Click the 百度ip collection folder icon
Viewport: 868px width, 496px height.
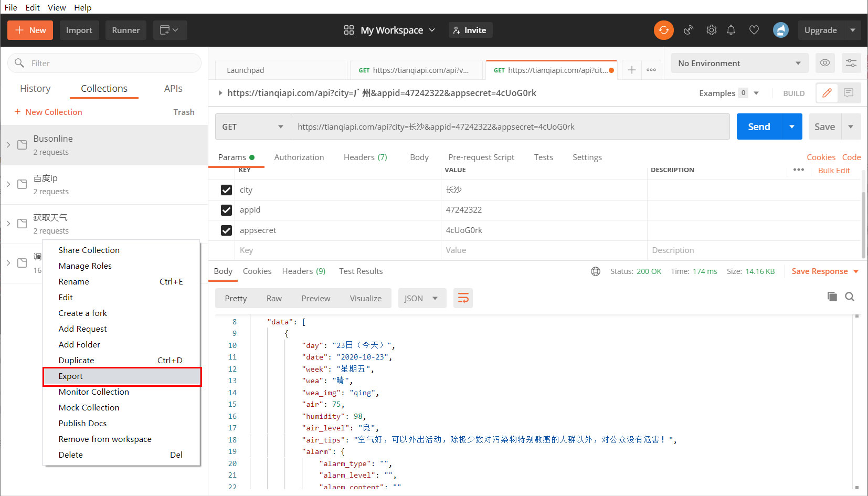22,184
